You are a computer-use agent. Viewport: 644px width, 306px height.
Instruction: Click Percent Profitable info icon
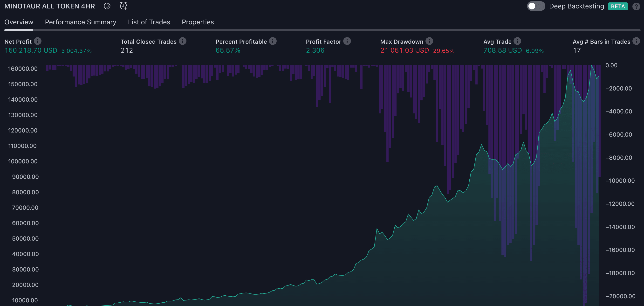273,41
